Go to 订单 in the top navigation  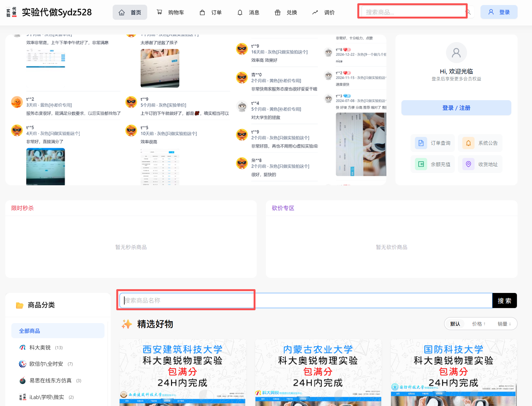pos(211,13)
